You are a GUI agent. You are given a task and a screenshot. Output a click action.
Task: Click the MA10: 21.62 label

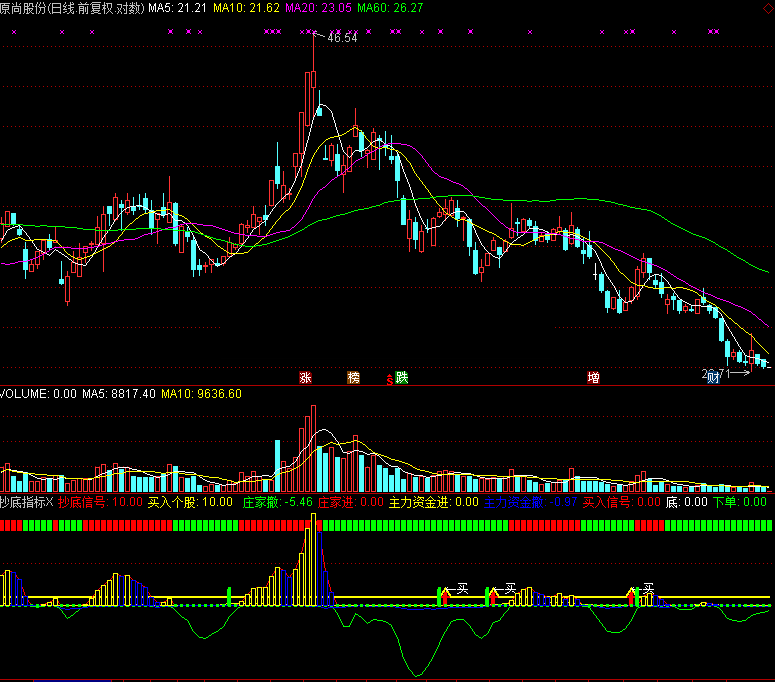pyautogui.click(x=246, y=8)
